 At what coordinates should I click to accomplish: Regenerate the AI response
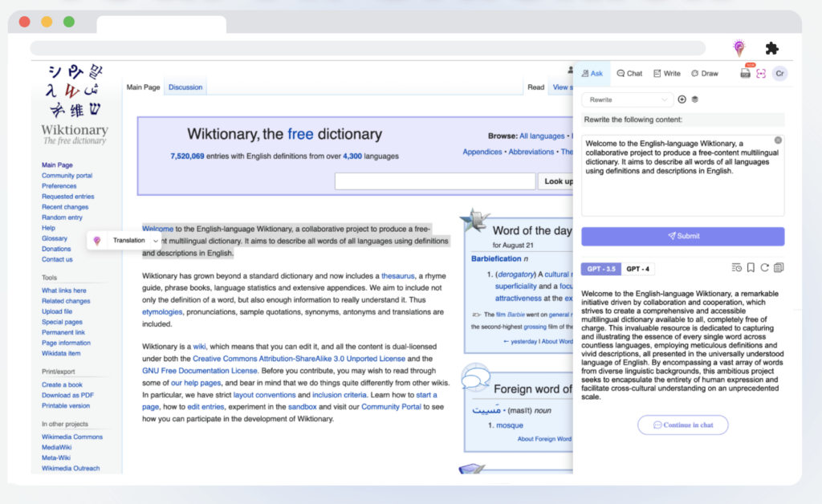[764, 267]
